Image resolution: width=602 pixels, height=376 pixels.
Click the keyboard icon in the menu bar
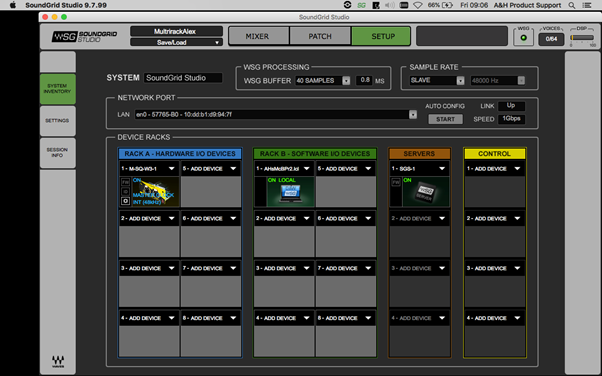point(404,5)
